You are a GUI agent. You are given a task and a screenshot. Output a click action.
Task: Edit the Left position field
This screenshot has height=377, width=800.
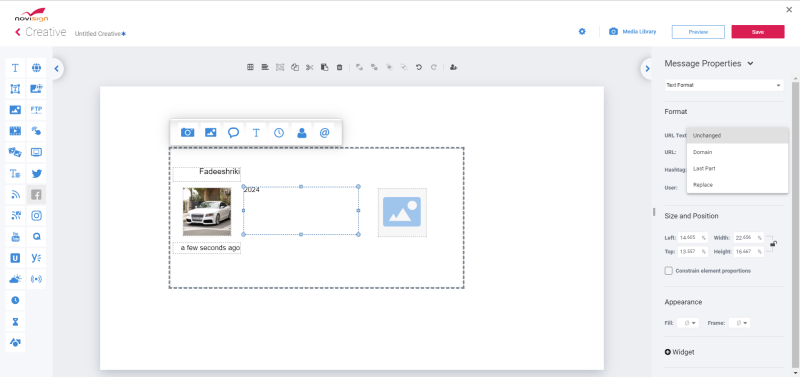tap(692, 238)
